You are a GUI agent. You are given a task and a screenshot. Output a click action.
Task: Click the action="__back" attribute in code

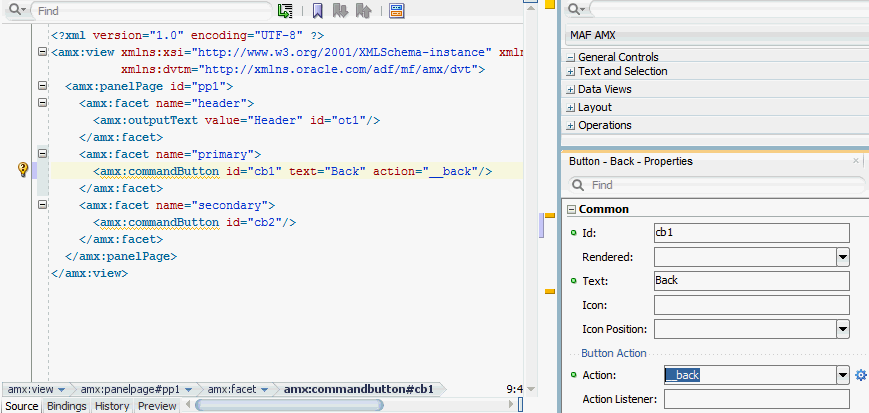point(425,171)
